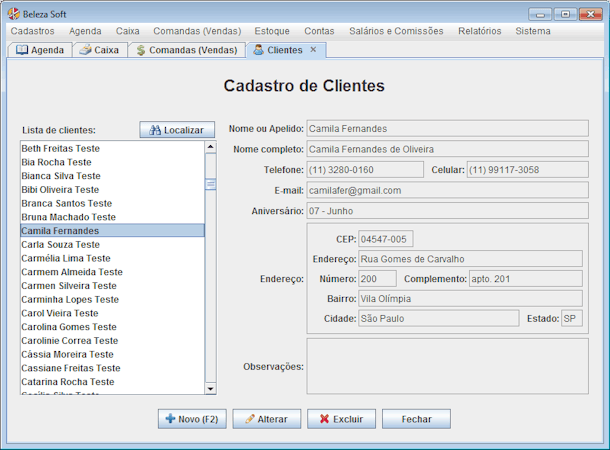
Task: Select Bruna Machado Teste in client list
Action: pos(112,217)
